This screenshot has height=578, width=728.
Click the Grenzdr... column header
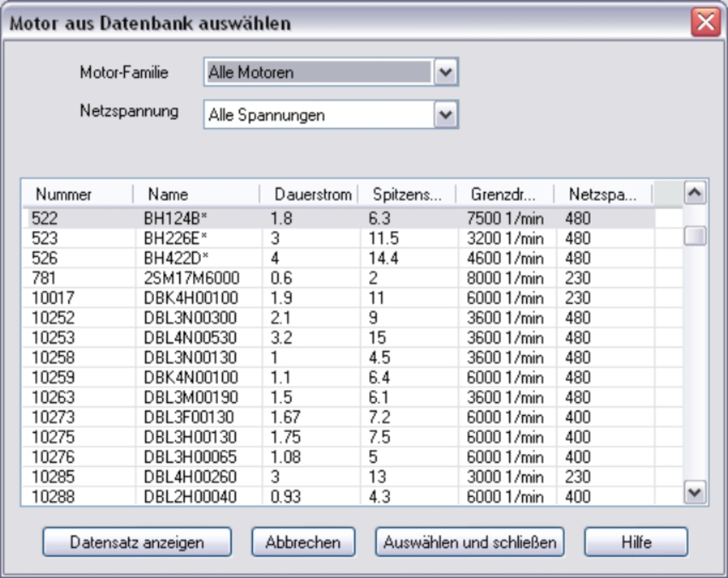503,194
